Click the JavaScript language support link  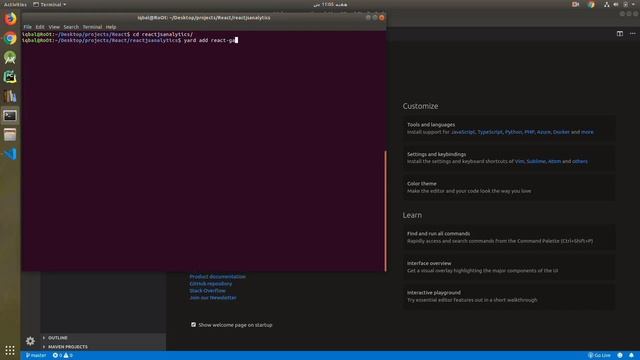pos(463,132)
